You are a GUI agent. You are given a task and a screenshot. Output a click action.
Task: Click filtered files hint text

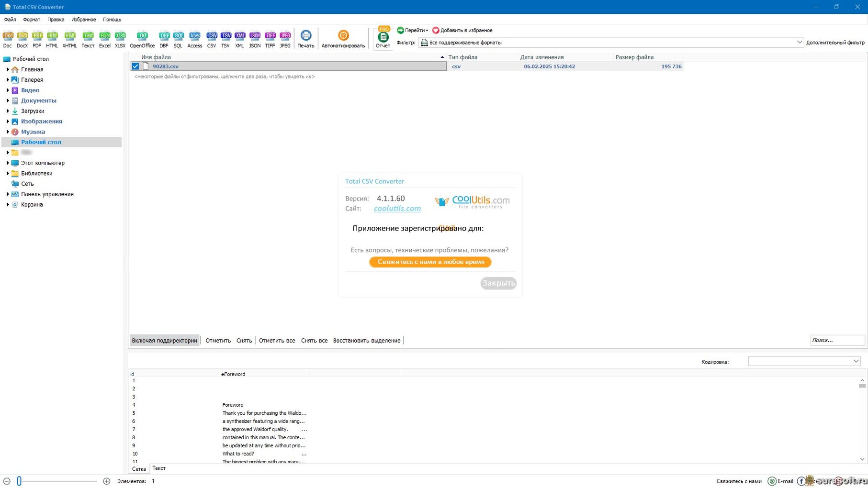[225, 77]
